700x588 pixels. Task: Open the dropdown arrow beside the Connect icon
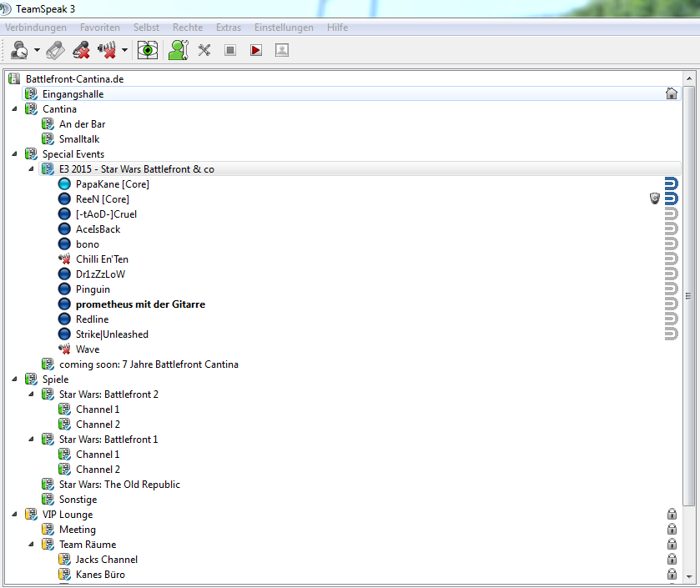pos(37,50)
